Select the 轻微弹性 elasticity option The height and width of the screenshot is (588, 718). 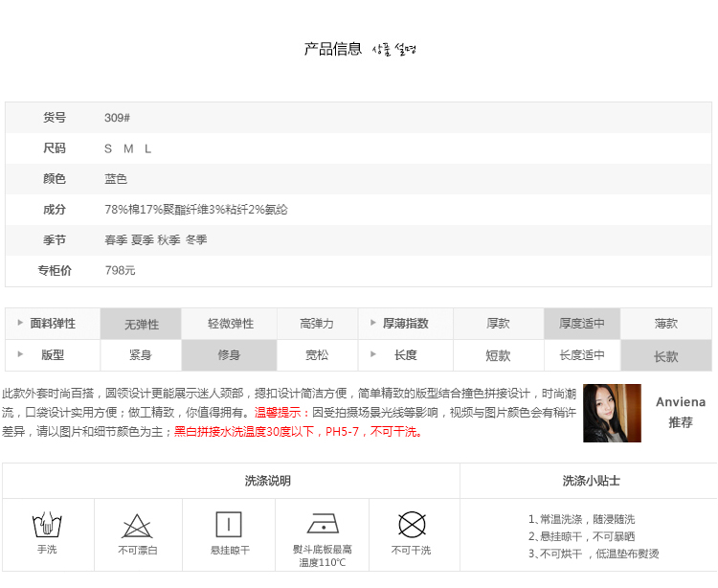(230, 324)
